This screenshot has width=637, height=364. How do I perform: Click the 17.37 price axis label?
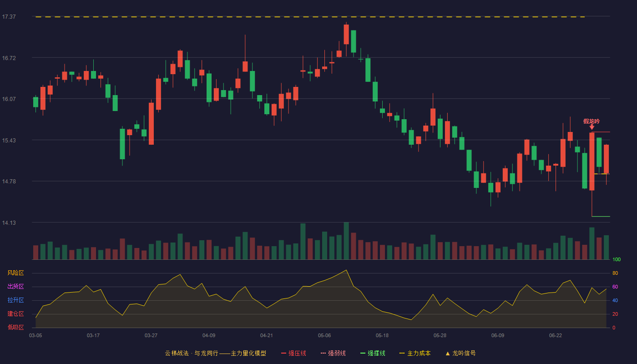9,17
